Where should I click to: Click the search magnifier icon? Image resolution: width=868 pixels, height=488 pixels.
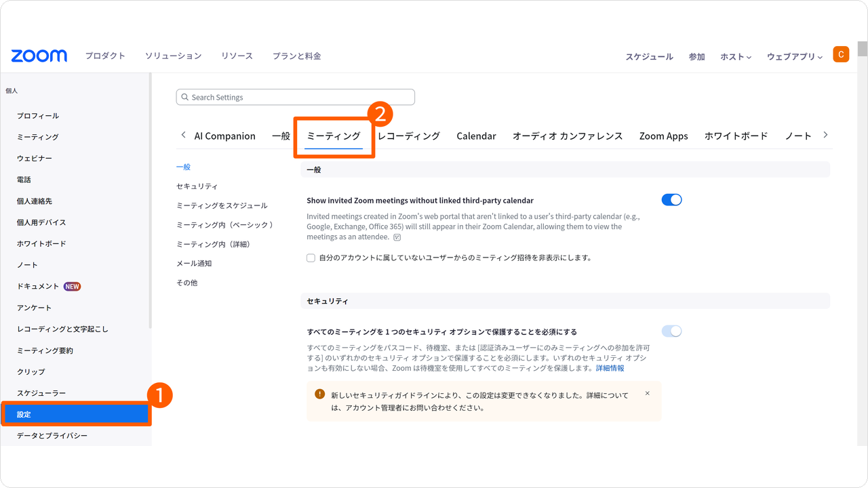pyautogui.click(x=184, y=98)
